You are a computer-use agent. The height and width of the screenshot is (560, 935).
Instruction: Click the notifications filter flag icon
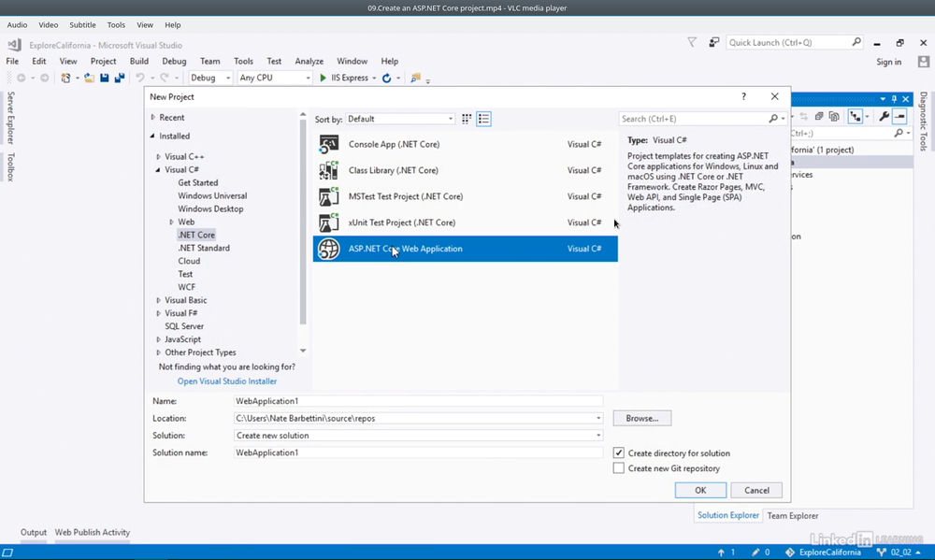click(x=692, y=42)
